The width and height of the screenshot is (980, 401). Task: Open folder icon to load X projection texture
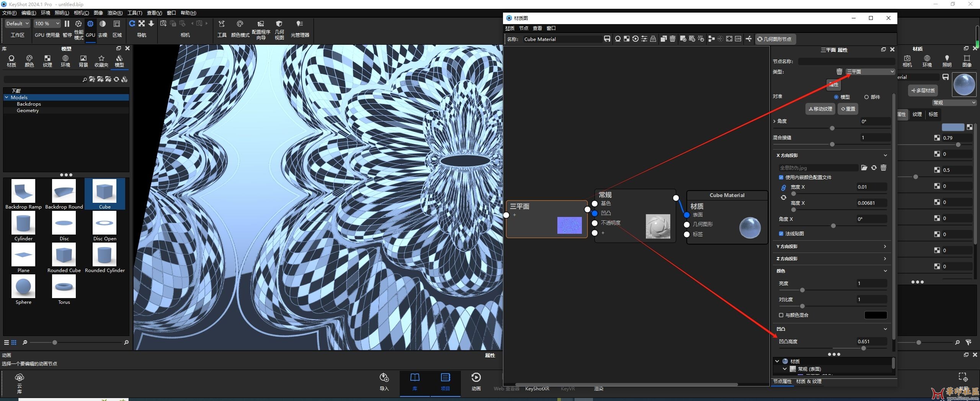[x=864, y=168]
